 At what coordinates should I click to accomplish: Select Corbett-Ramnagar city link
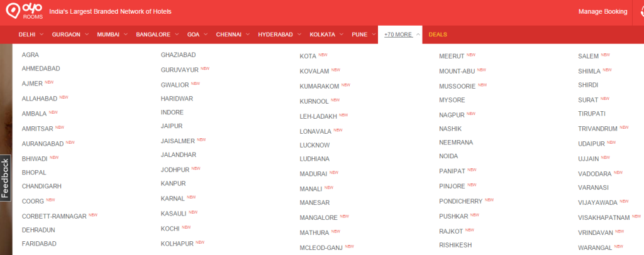tap(54, 216)
